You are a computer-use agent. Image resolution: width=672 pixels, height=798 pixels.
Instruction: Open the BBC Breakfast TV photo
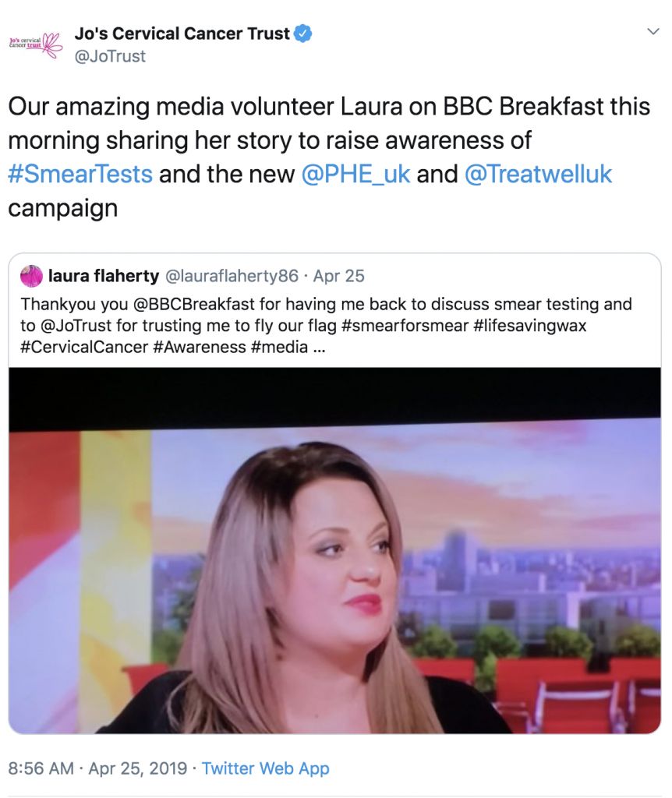coord(334,550)
